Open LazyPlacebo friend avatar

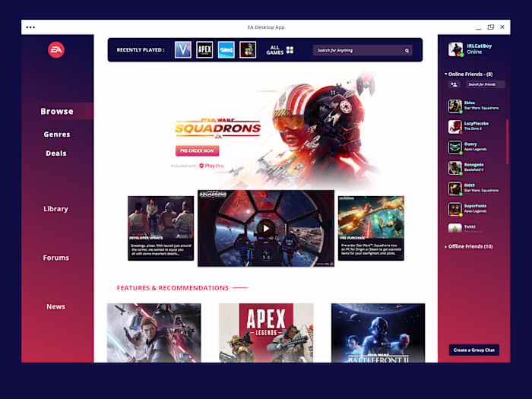[x=454, y=127]
